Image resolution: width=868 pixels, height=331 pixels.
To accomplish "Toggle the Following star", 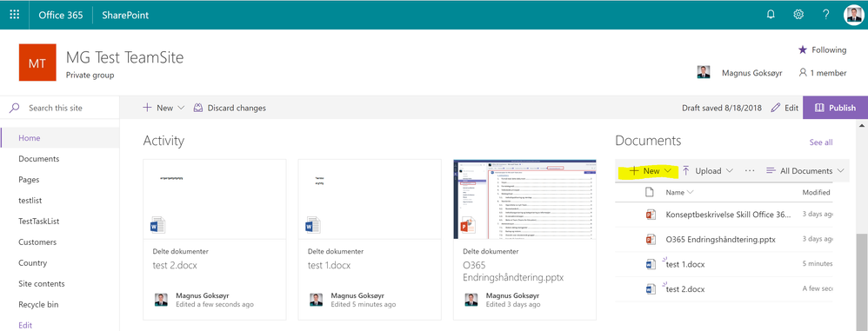I will click(802, 50).
